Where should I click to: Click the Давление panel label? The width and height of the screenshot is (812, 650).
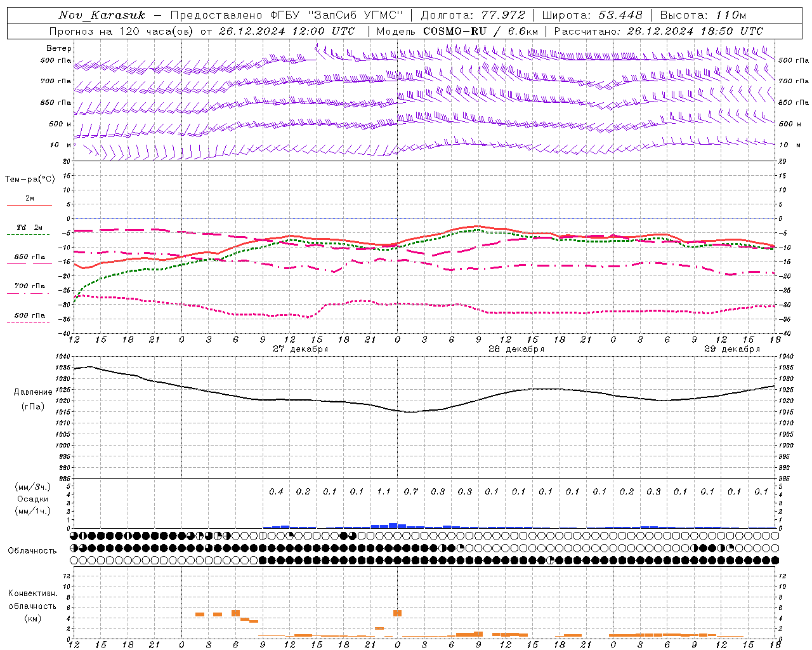click(x=33, y=392)
